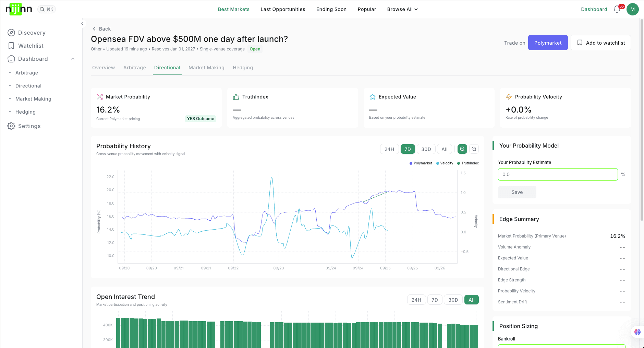Viewport: 644px width, 348px height.
Task: Click the TruthIndex thumbs-up icon
Action: pos(236,97)
